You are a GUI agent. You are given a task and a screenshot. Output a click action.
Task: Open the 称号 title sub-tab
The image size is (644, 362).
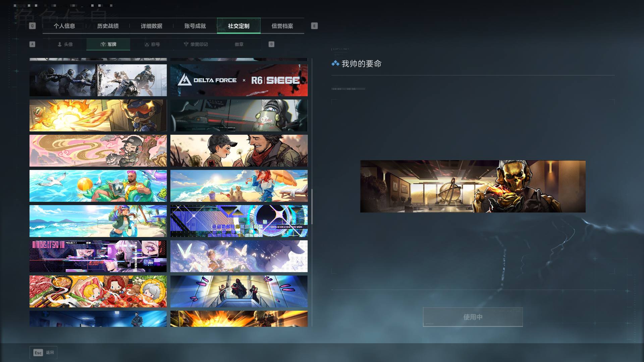click(x=152, y=44)
